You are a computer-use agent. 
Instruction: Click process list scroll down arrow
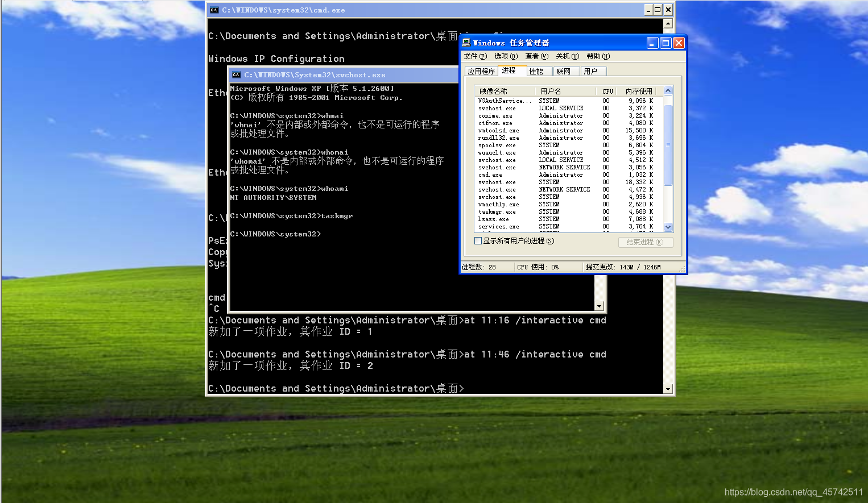[x=668, y=227]
